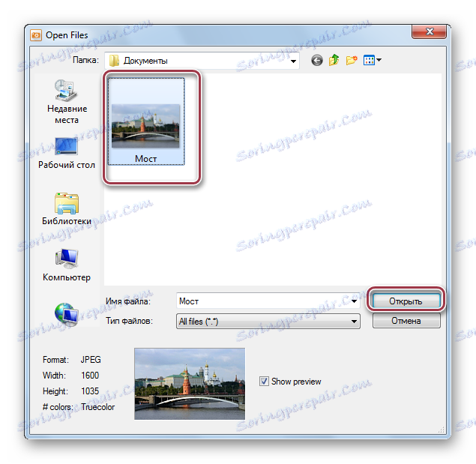
Task: Close the Open Files dialog
Action: [x=429, y=31]
